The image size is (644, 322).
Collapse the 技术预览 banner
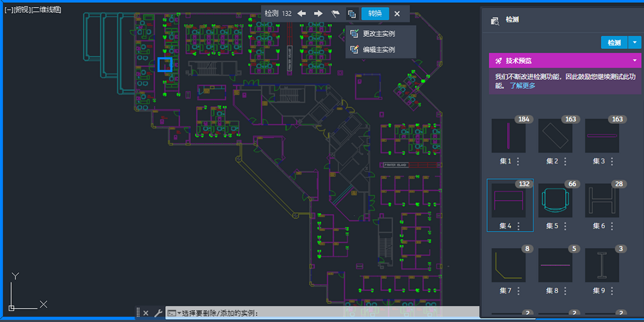[634, 61]
